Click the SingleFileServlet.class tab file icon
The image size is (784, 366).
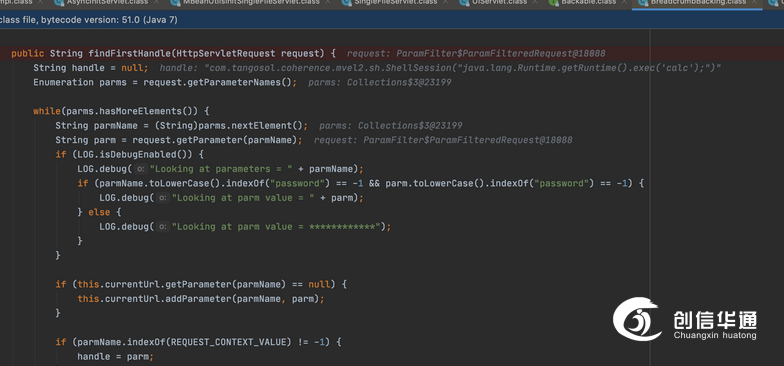(x=346, y=2)
